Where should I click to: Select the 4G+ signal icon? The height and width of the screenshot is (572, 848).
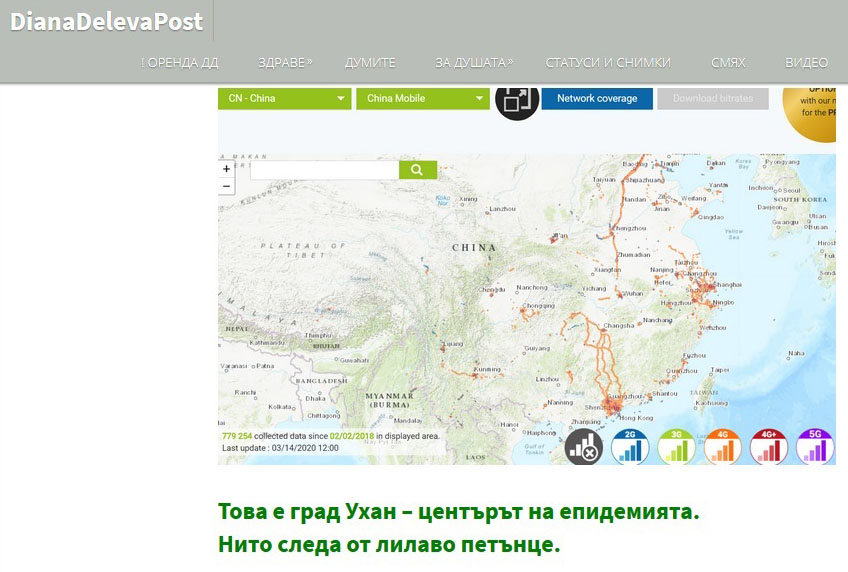tap(769, 447)
